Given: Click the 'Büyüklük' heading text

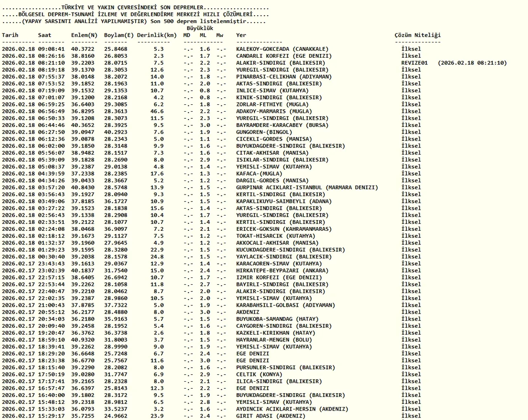Looking at the screenshot, I should [x=200, y=28].
